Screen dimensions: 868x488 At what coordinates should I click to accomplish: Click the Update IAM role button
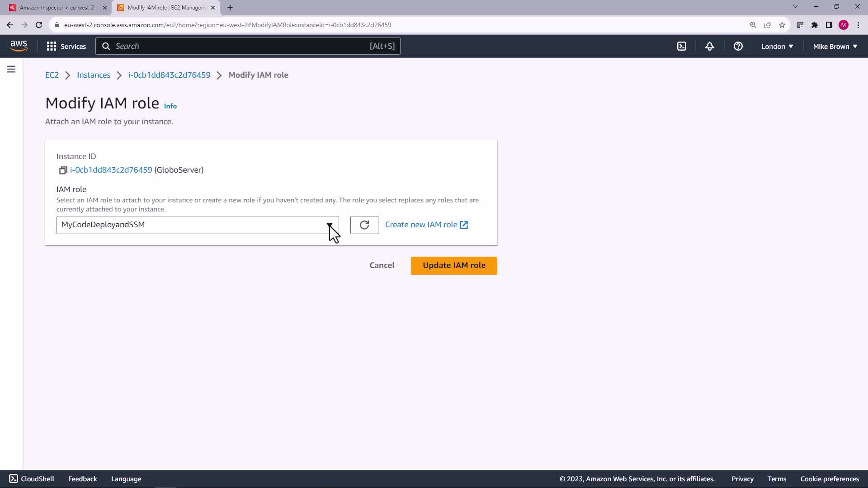(454, 266)
